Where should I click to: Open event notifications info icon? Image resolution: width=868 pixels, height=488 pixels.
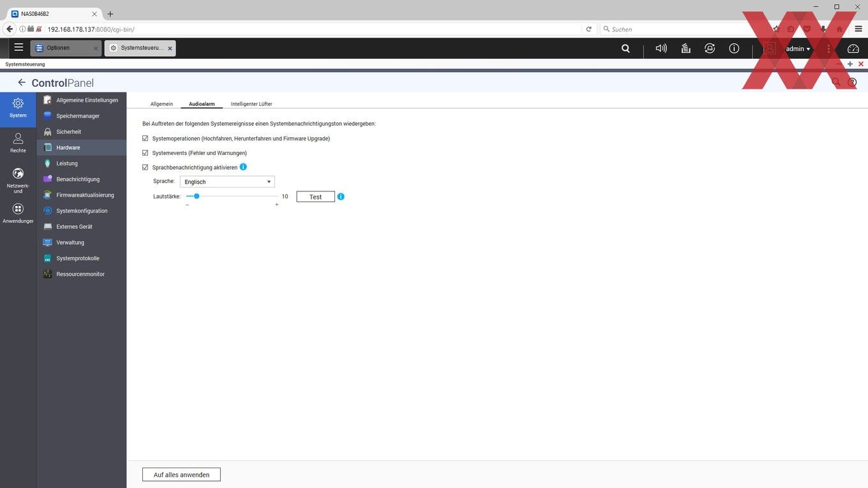(x=734, y=48)
